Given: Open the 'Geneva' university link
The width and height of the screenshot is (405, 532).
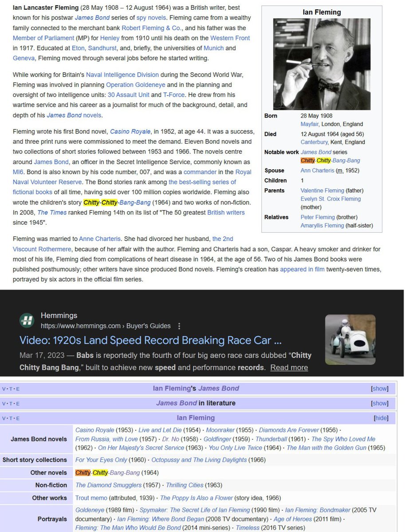Looking at the screenshot, I should point(24,58).
